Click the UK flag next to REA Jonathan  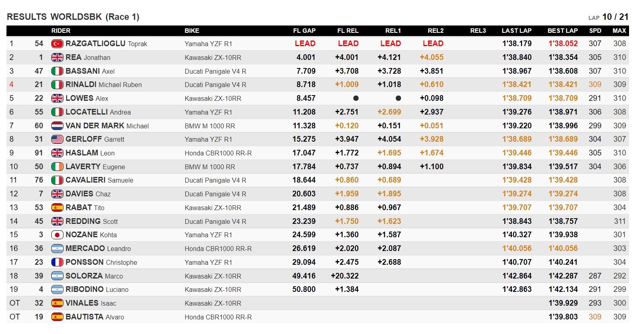click(57, 57)
